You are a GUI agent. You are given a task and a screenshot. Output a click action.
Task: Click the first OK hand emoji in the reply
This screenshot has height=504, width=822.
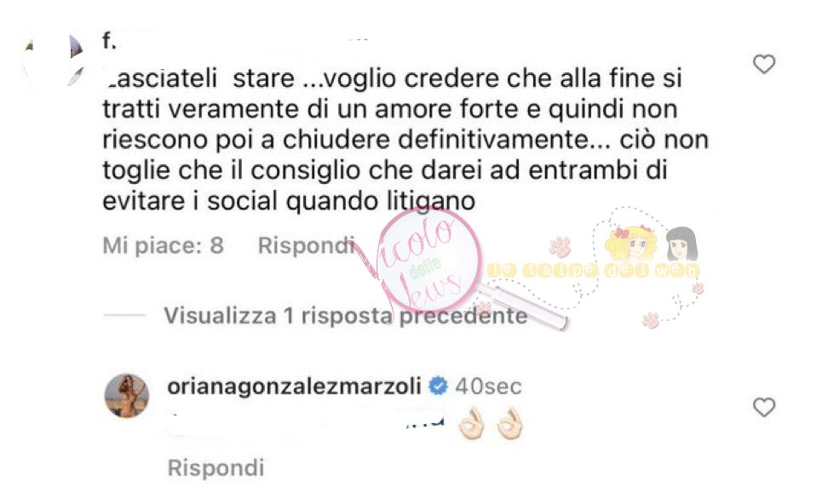click(471, 424)
